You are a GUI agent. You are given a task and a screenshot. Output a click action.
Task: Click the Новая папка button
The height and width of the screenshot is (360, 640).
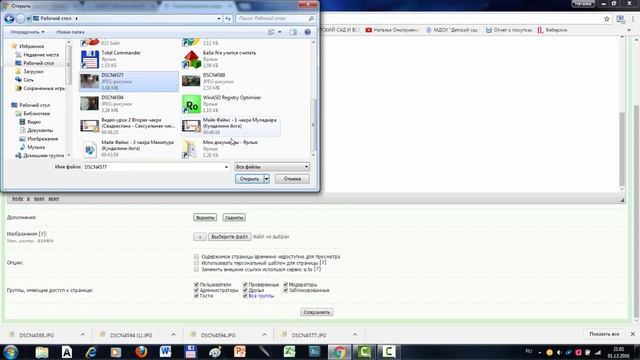(70, 32)
